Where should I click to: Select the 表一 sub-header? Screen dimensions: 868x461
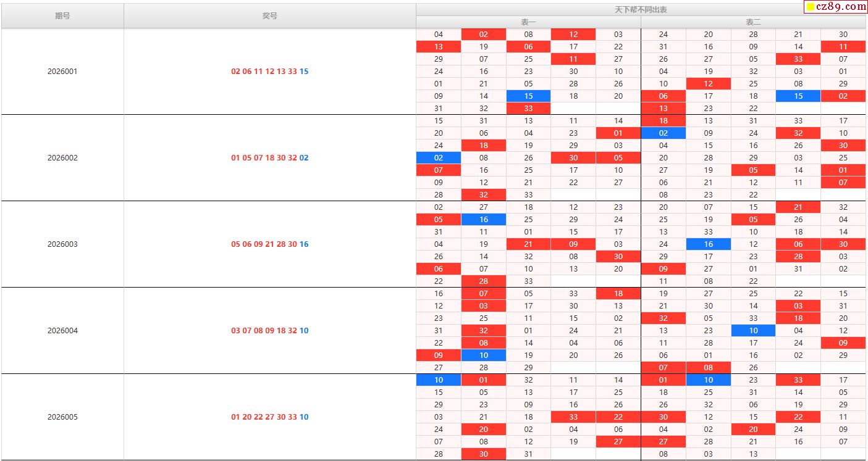pos(528,22)
